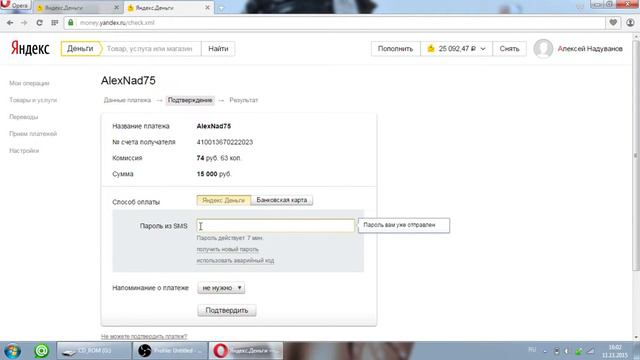
Task: Open the Напоминание о платеже dropdown
Action: point(221,288)
